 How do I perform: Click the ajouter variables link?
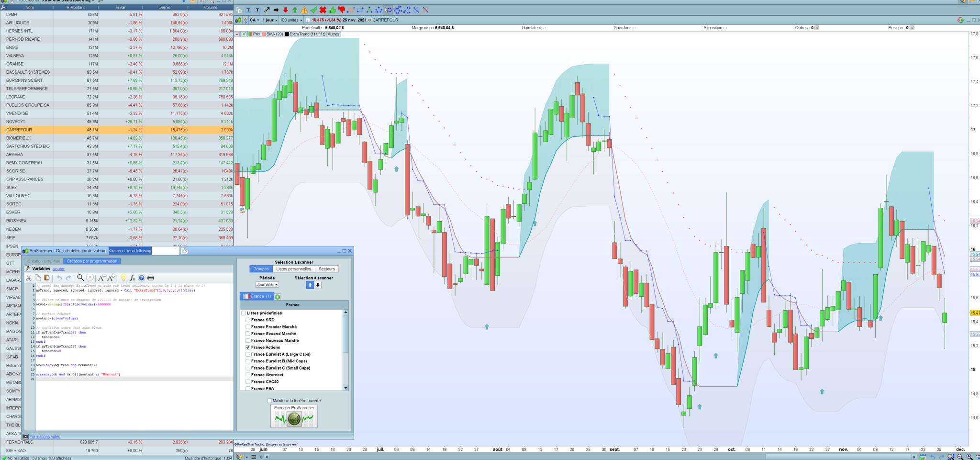[58, 269]
